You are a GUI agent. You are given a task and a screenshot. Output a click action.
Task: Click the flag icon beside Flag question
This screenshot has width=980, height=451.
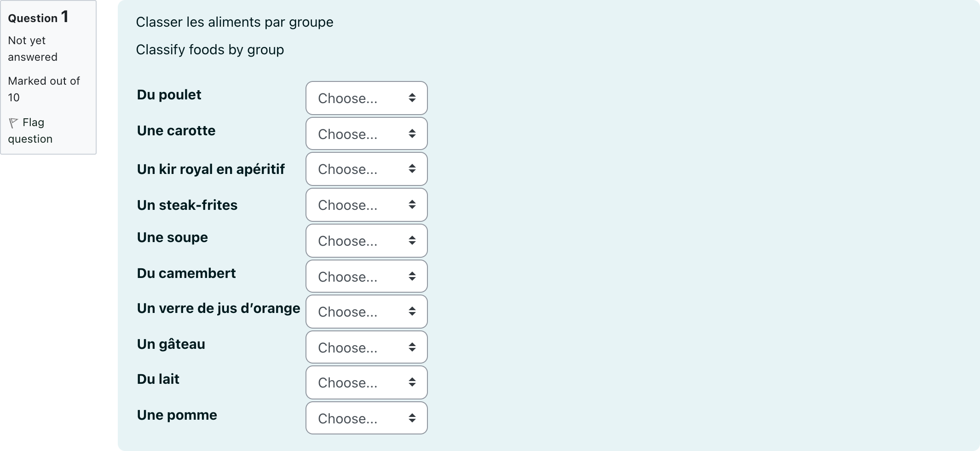(x=13, y=123)
